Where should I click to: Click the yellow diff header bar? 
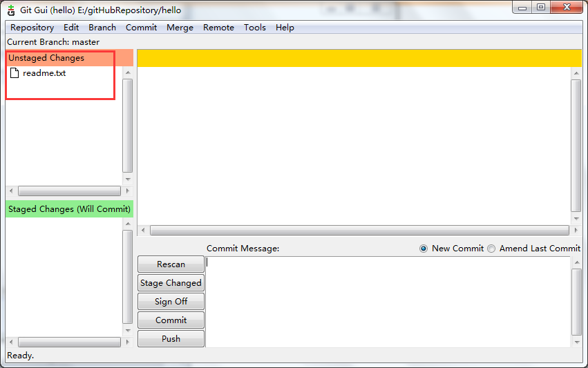(x=359, y=58)
